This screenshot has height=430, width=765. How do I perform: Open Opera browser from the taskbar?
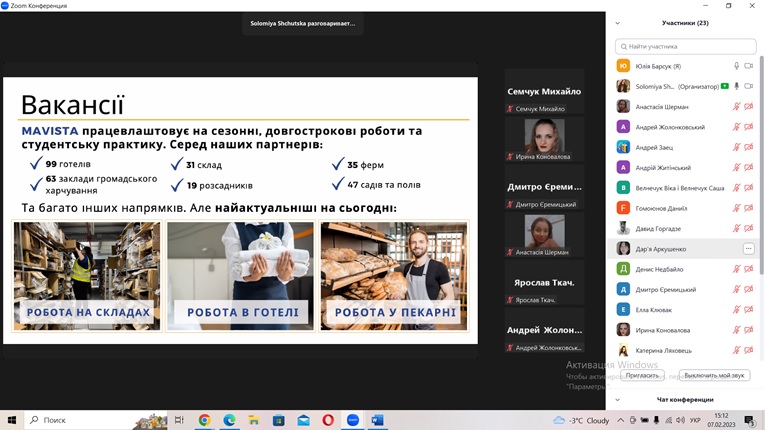(328, 420)
